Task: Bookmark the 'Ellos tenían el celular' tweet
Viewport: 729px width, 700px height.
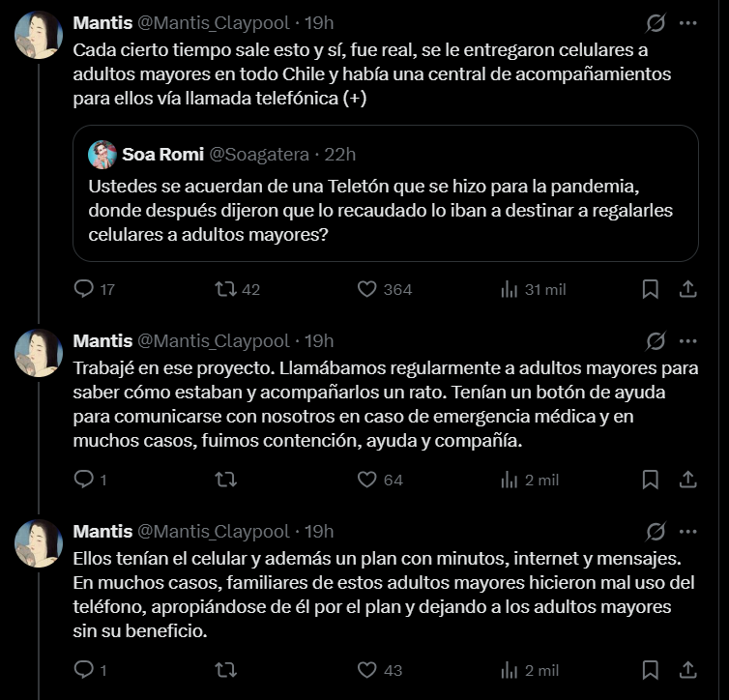Action: pyautogui.click(x=651, y=670)
